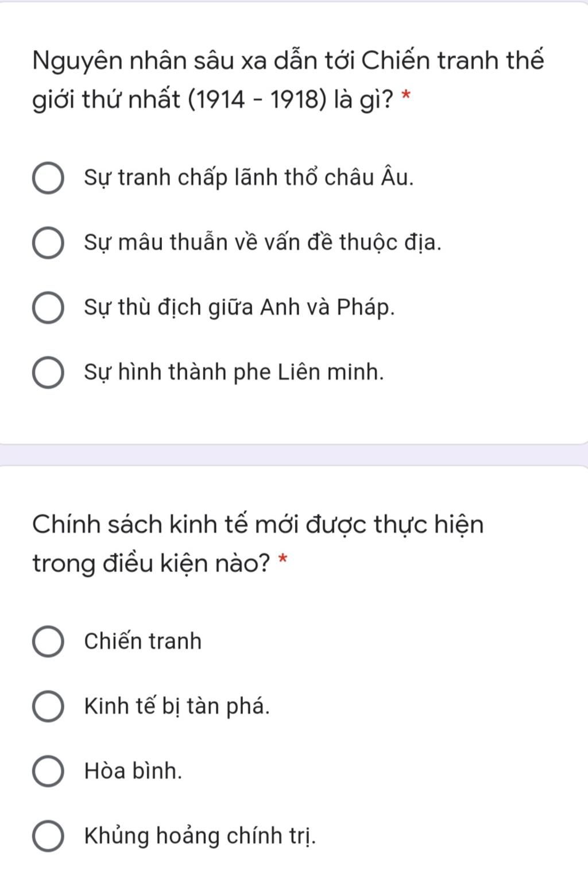Select radio button for 'Kinh tế bị tàn phá'
Screen dimensions: 588x882
48,706
